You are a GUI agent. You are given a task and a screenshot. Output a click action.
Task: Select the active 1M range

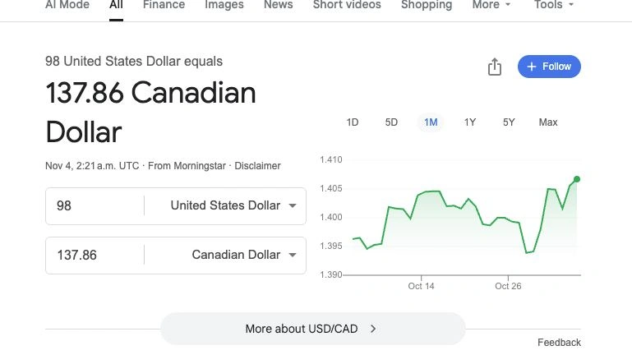(x=431, y=122)
